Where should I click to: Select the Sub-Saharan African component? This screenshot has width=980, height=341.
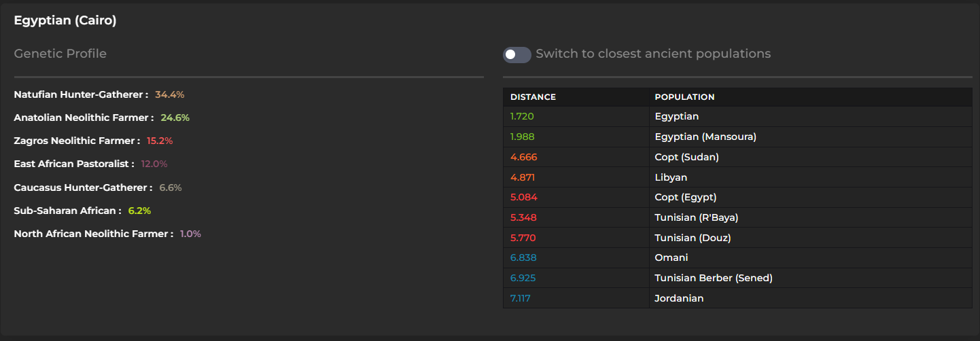point(67,211)
